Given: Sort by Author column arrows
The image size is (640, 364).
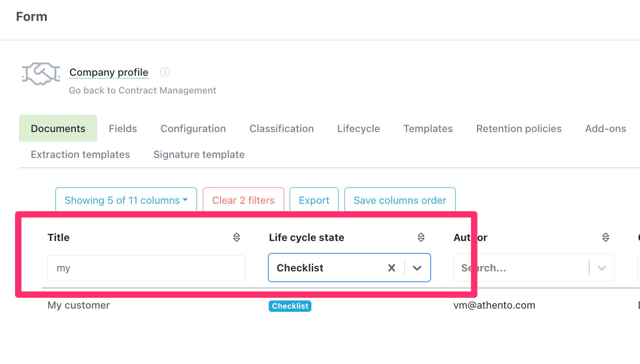Looking at the screenshot, I should 606,237.
